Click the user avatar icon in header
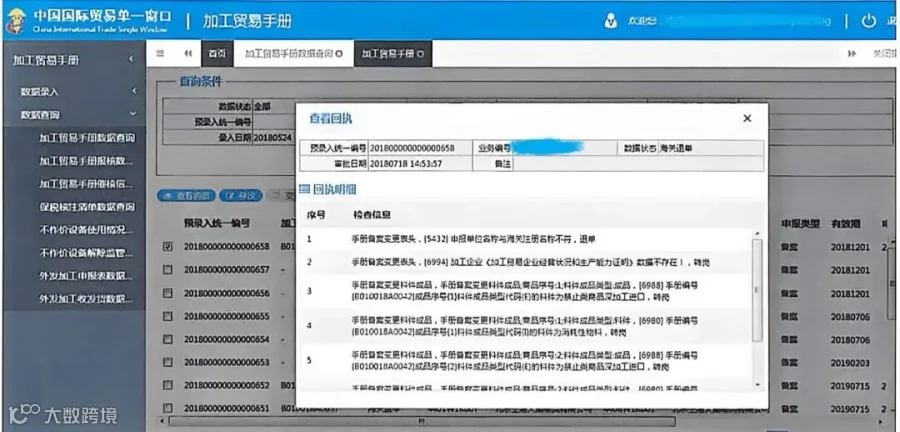The height and width of the screenshot is (432, 900). [611, 21]
